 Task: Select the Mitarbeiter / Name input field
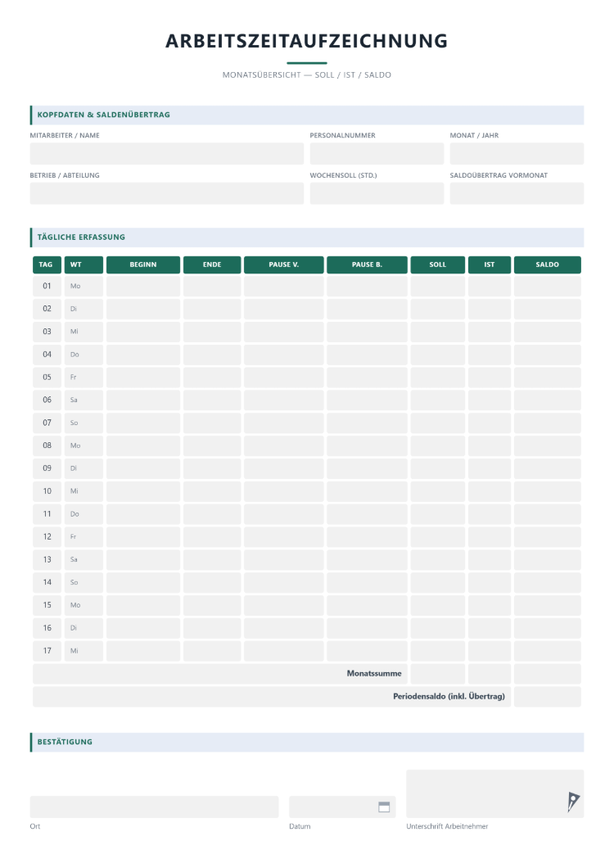167,153
